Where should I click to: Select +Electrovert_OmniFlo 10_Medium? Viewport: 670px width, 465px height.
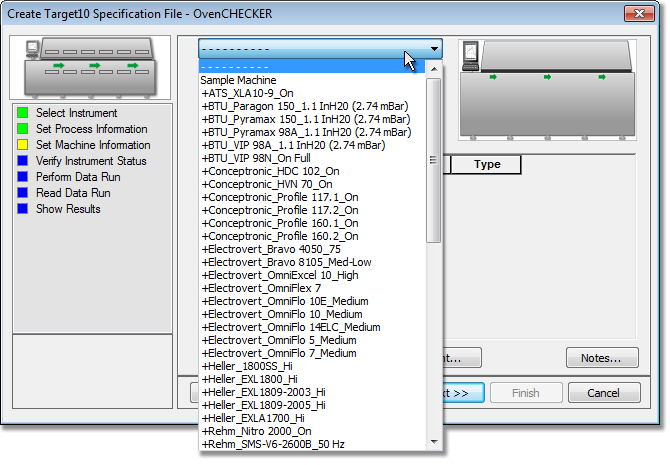coord(312,314)
